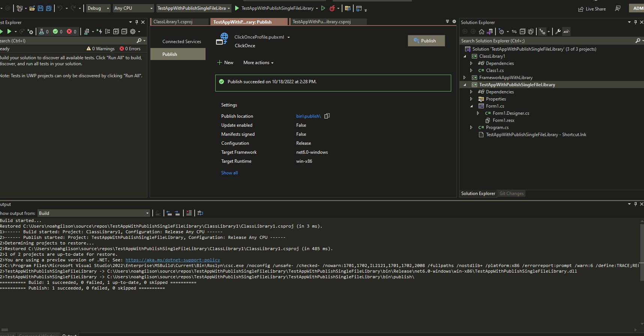The image size is (644, 336).
Task: Click the playlist icon in Test Explorer
Action: 87,31
